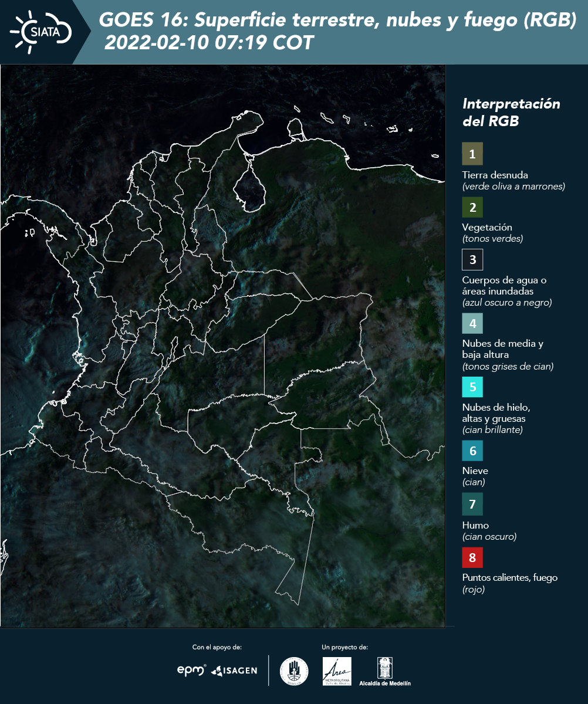Image resolution: width=588 pixels, height=704 pixels.
Task: Select legend swatch 3 for Cuerpos de agua
Action: tap(472, 259)
